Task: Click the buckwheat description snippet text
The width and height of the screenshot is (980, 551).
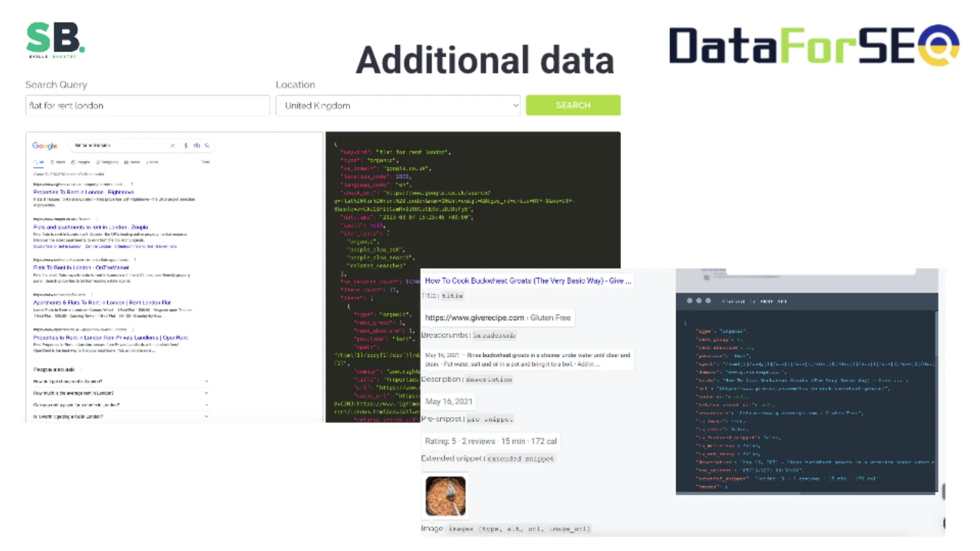Action: point(527,359)
